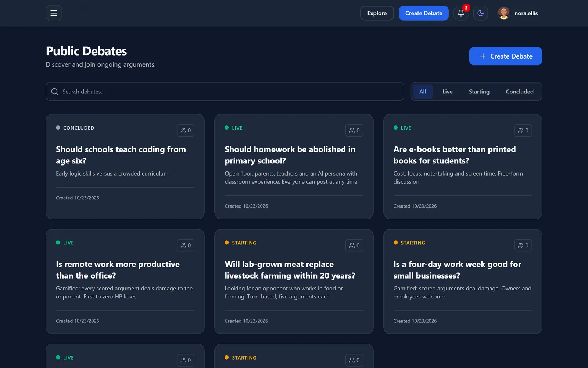Open the hamburger menu

54,13
